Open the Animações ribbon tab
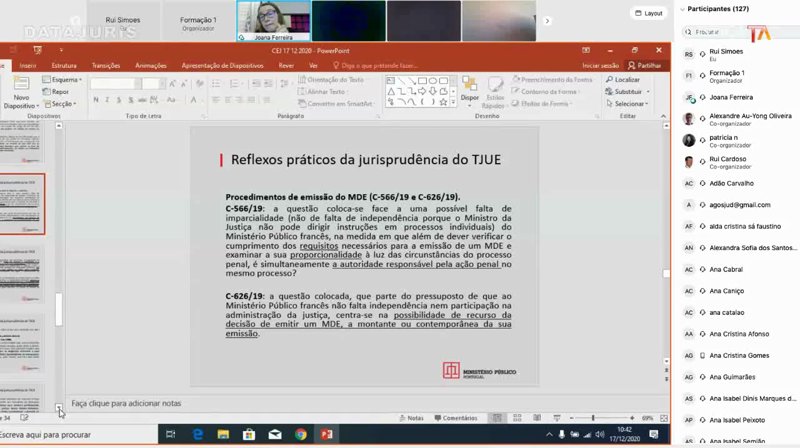The width and height of the screenshot is (800, 448). click(151, 65)
